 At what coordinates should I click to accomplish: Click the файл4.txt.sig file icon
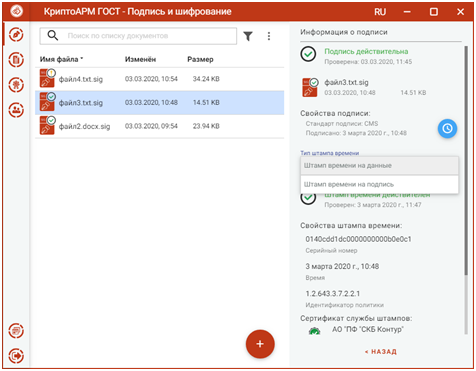pyautogui.click(x=47, y=78)
